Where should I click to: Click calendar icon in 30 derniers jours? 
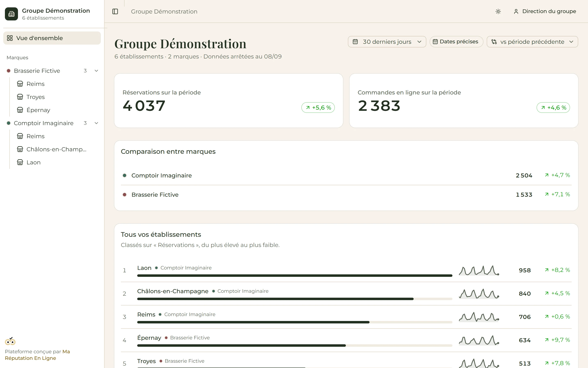[x=355, y=42]
